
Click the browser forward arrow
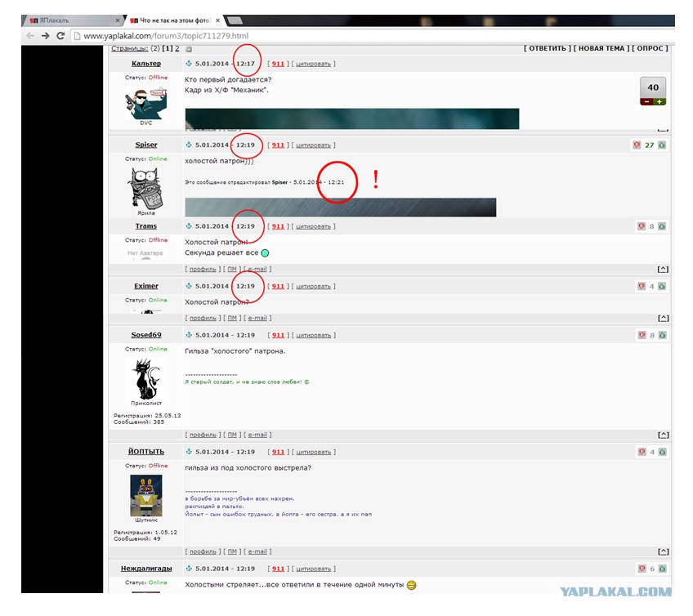point(45,36)
